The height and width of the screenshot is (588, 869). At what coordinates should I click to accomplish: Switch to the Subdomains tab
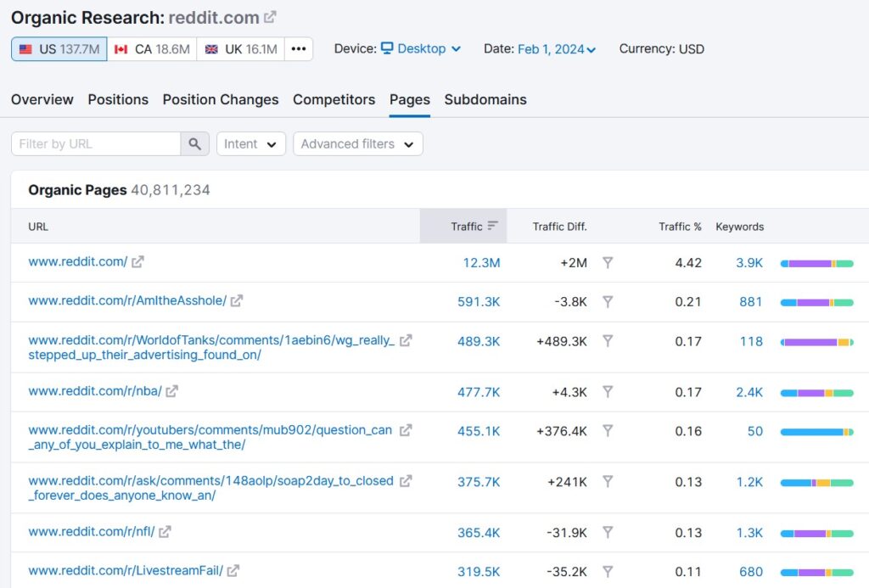click(485, 100)
